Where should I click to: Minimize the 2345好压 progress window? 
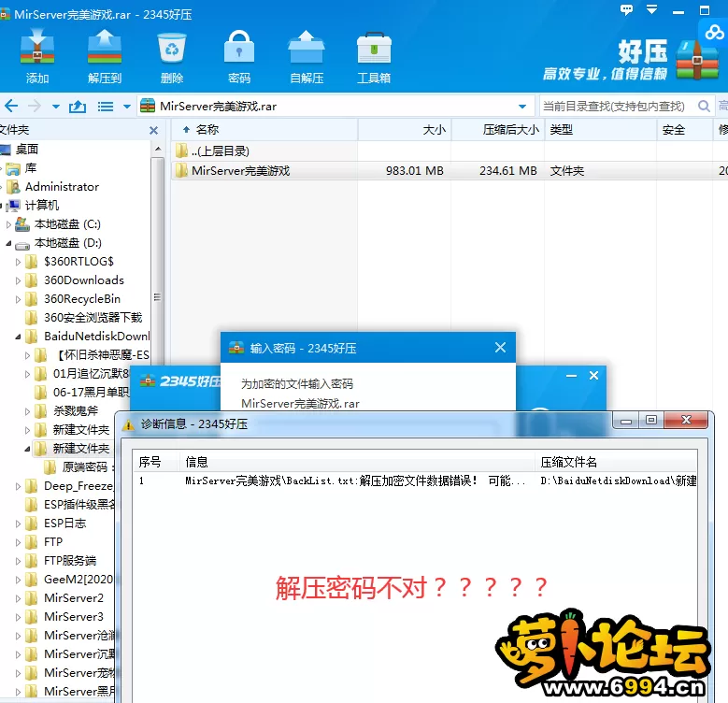(572, 375)
